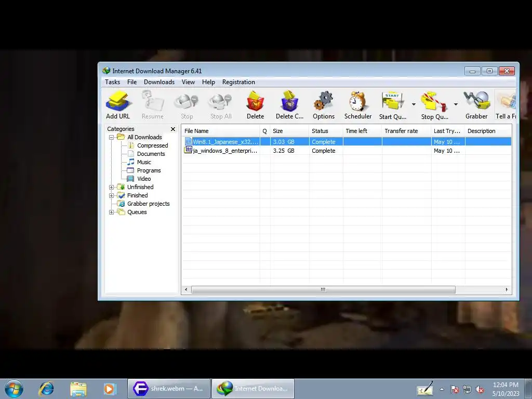Viewport: 532px width, 399px height.
Task: Click the Tell a Friend icon
Action: click(x=506, y=105)
